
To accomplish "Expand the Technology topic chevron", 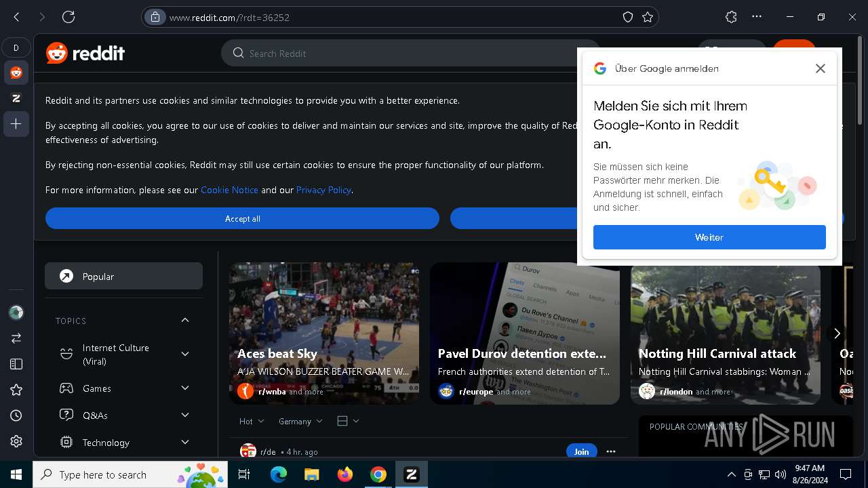I will tap(185, 442).
